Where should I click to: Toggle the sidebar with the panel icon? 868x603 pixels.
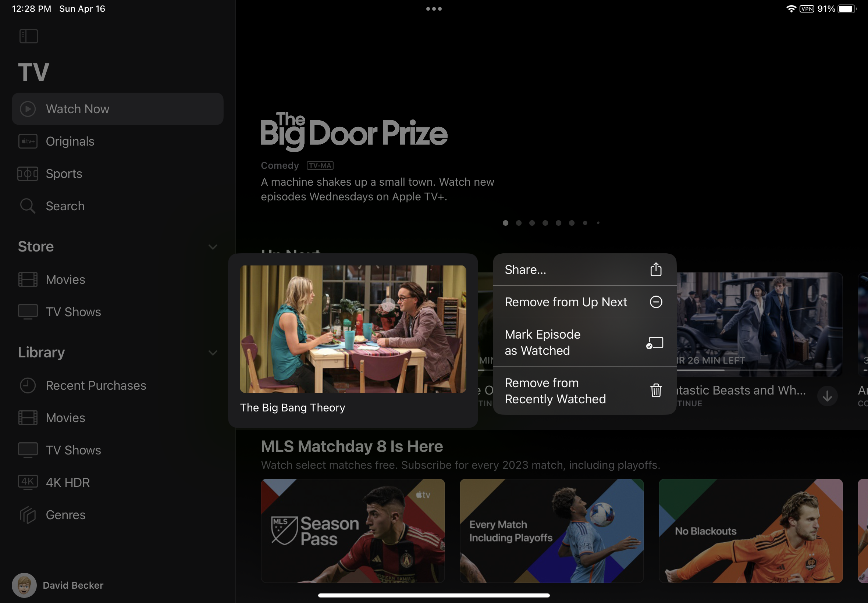tap(28, 36)
